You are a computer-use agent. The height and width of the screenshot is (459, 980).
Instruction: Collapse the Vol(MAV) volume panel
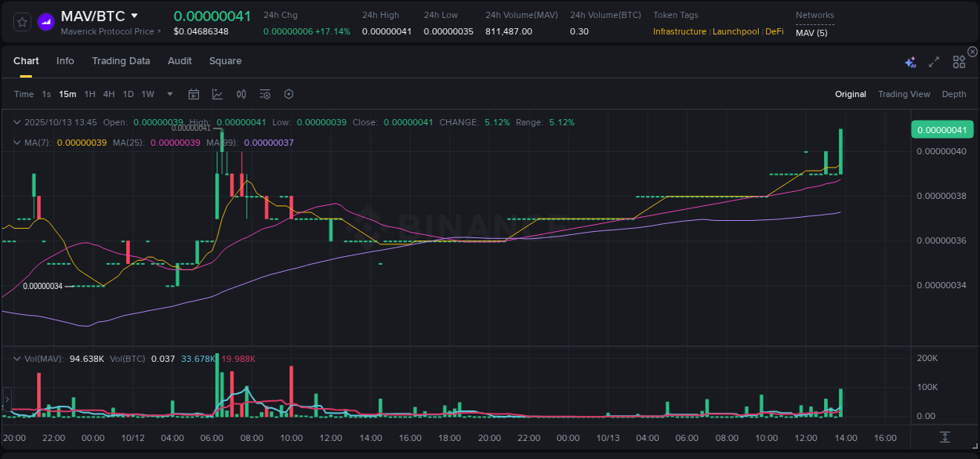16,359
